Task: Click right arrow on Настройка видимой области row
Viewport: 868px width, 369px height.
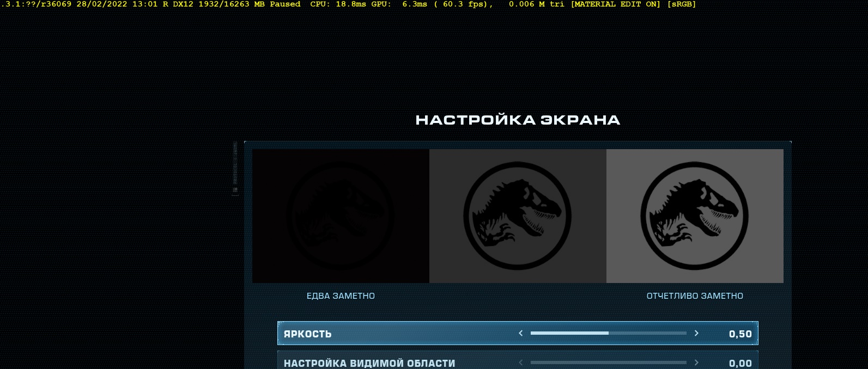Action: click(696, 362)
